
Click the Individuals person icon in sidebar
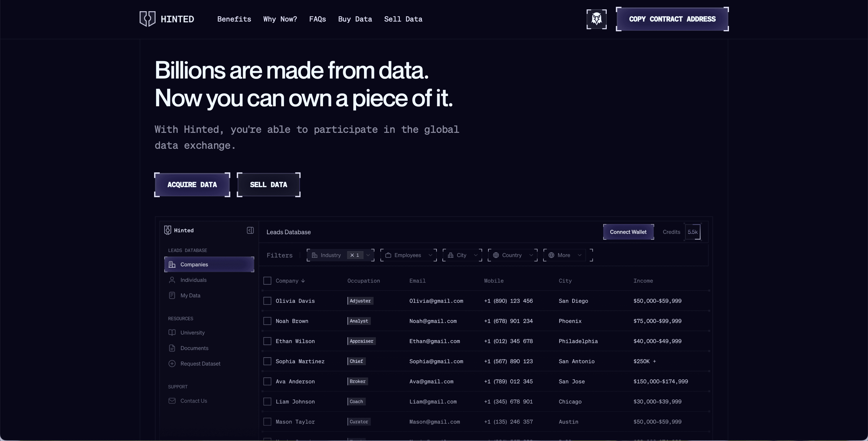pyautogui.click(x=172, y=280)
